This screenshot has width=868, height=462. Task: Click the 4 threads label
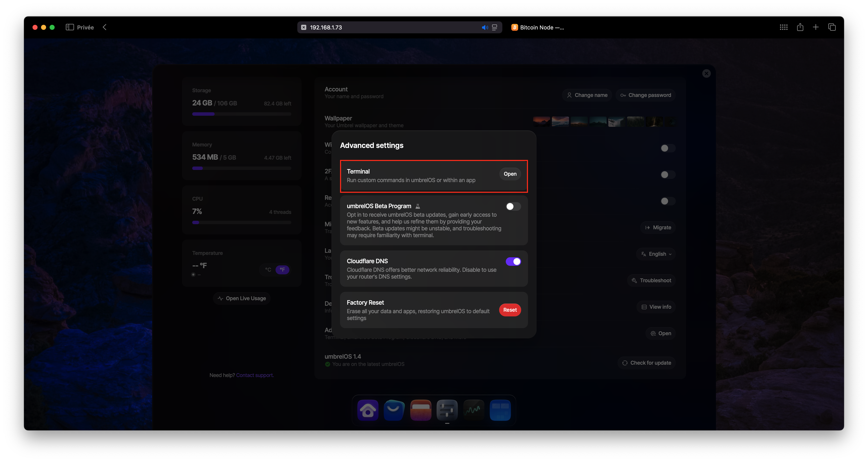(x=280, y=212)
